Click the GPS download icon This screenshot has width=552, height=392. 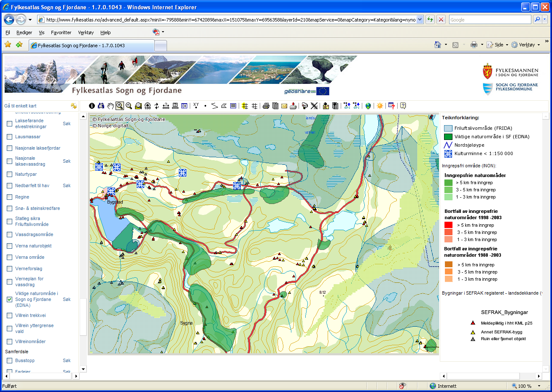356,106
